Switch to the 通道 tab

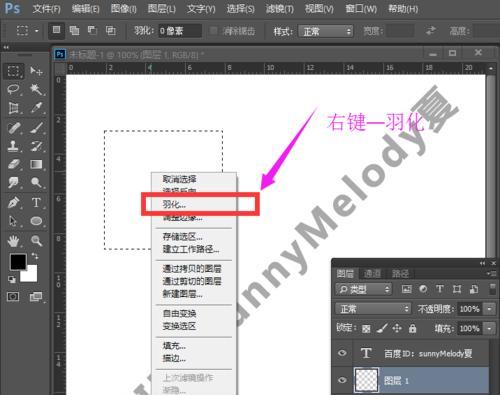click(372, 274)
